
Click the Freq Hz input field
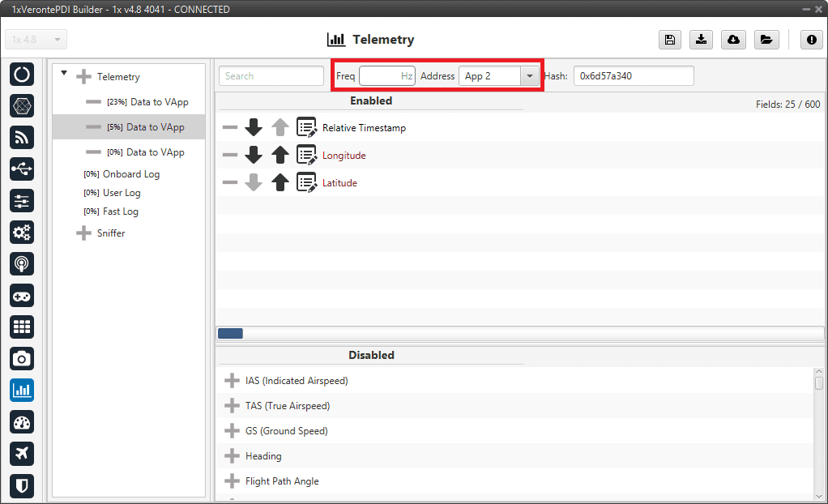coord(387,76)
